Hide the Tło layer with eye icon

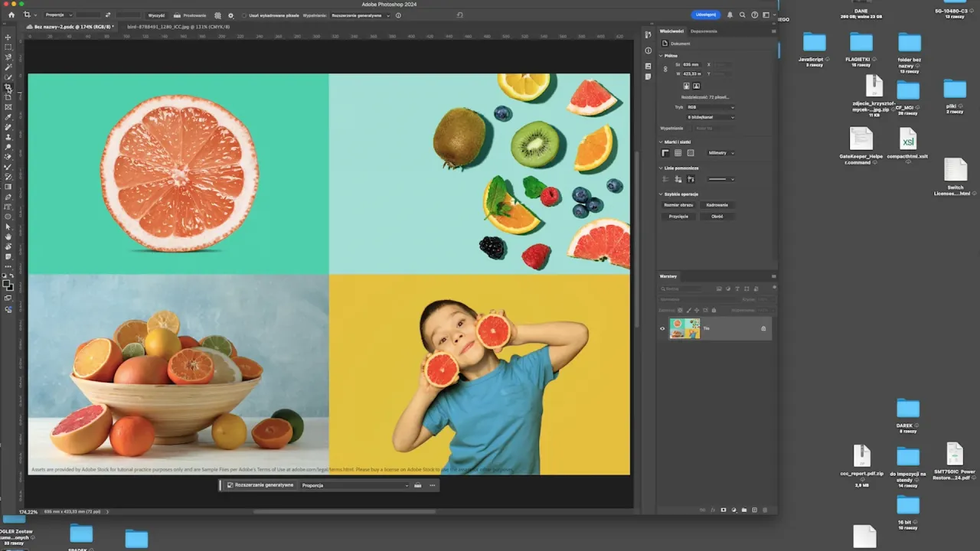[x=663, y=328]
